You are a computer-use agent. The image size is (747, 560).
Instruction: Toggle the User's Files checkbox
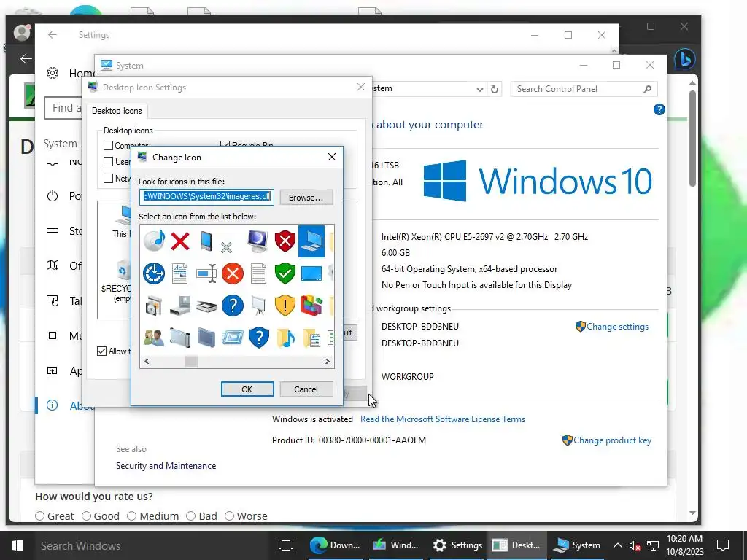pyautogui.click(x=108, y=161)
